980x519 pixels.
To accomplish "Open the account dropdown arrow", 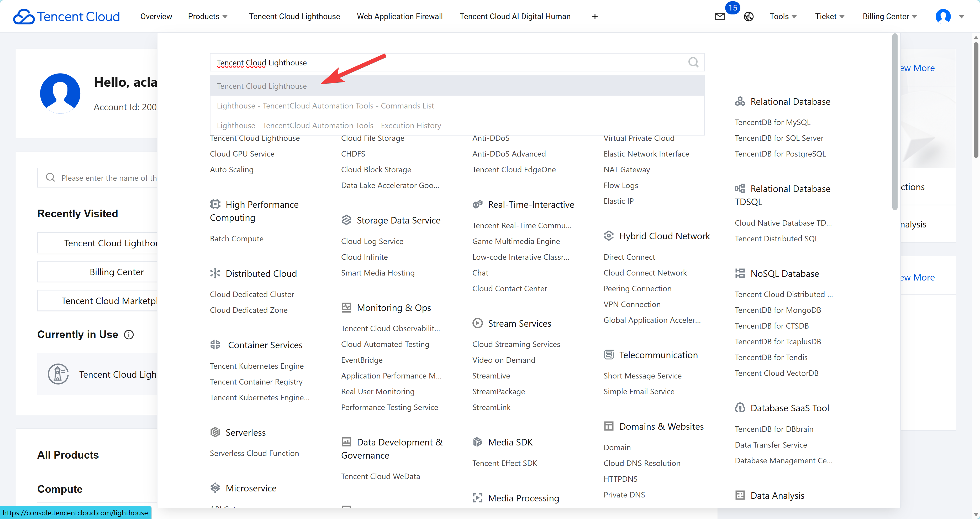I will coord(961,17).
